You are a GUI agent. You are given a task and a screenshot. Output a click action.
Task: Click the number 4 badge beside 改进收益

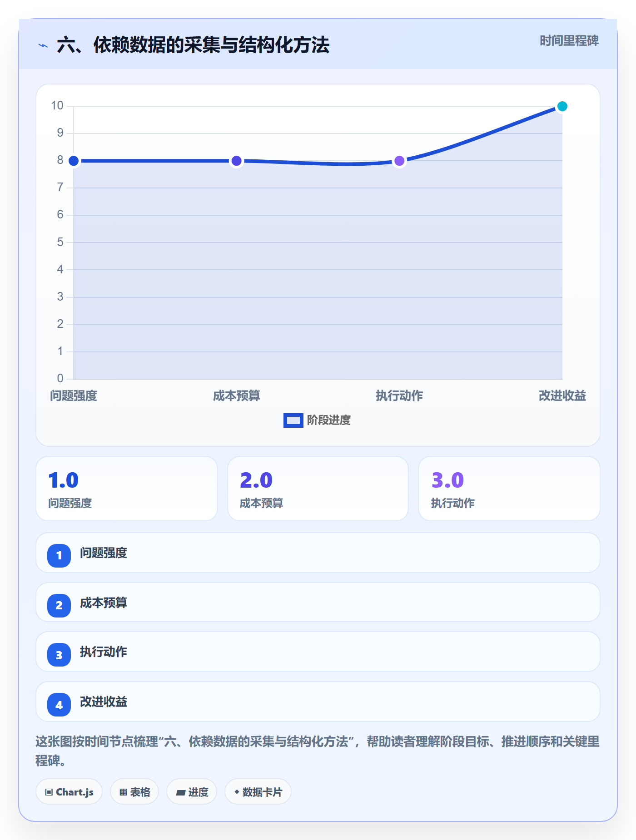pyautogui.click(x=59, y=705)
